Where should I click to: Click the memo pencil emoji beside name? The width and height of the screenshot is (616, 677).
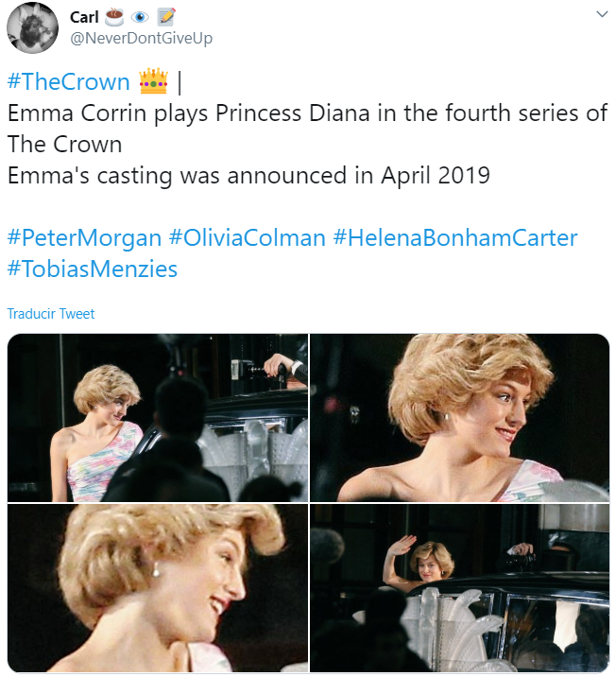click(x=165, y=17)
